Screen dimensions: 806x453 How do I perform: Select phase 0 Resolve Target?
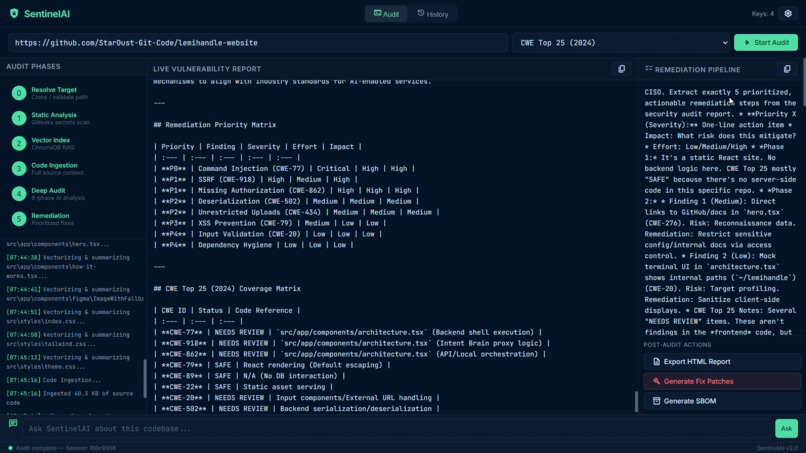[73, 93]
